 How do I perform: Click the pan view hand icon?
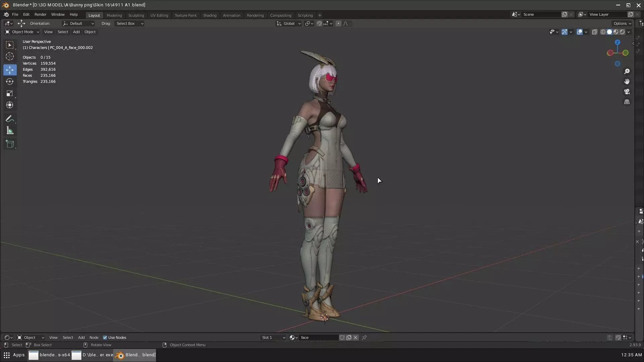pyautogui.click(x=627, y=81)
